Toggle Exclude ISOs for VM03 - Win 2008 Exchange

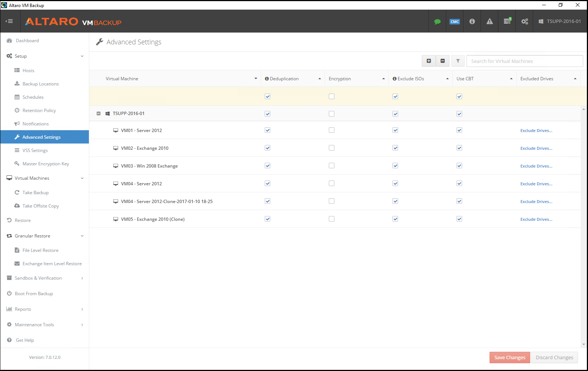[x=395, y=166]
